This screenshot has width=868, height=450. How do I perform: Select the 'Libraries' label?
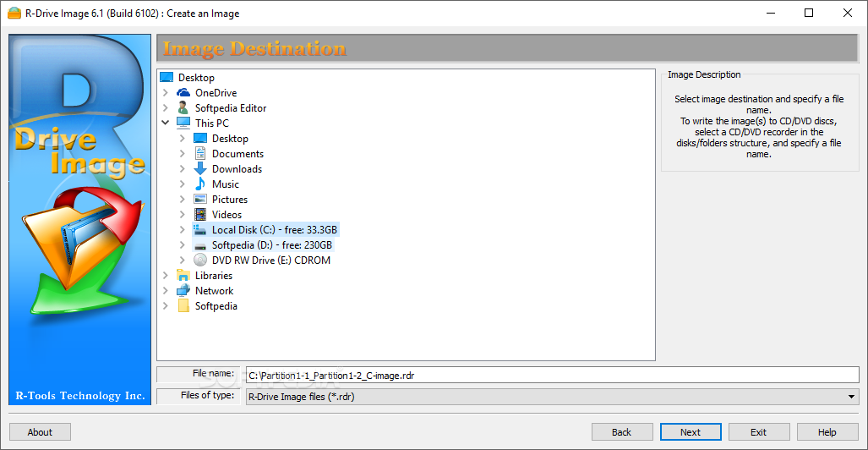pyautogui.click(x=214, y=276)
